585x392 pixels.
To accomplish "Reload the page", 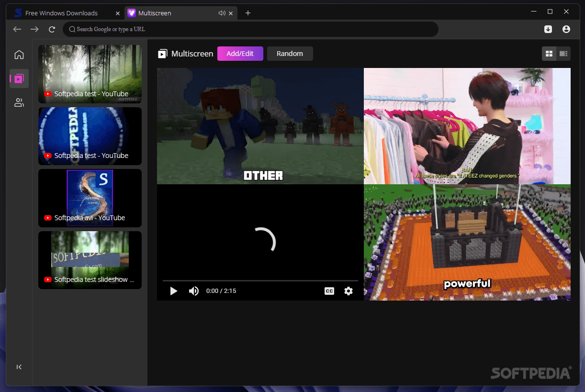I will (52, 29).
